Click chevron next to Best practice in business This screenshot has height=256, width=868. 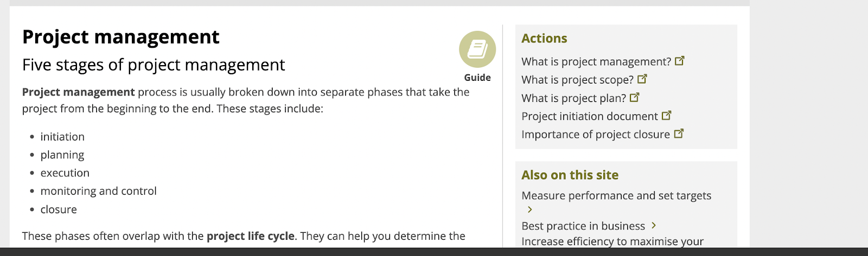pos(654,225)
